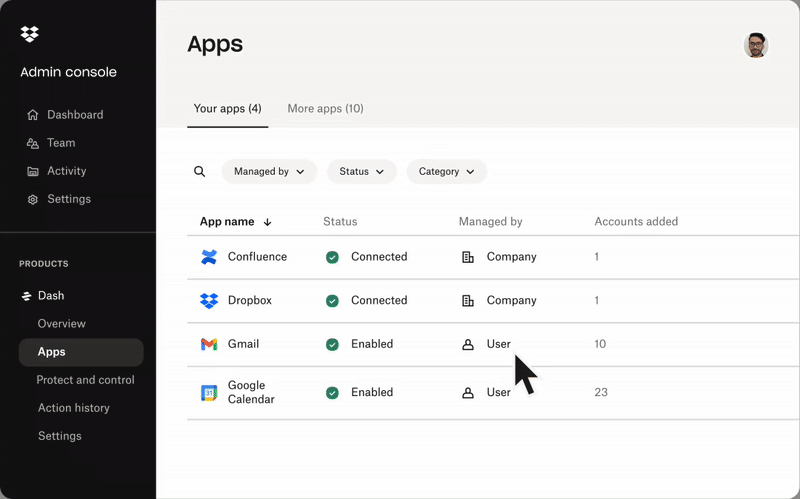Click Dropbox app name in table
This screenshot has height=499, width=800.
coord(249,301)
